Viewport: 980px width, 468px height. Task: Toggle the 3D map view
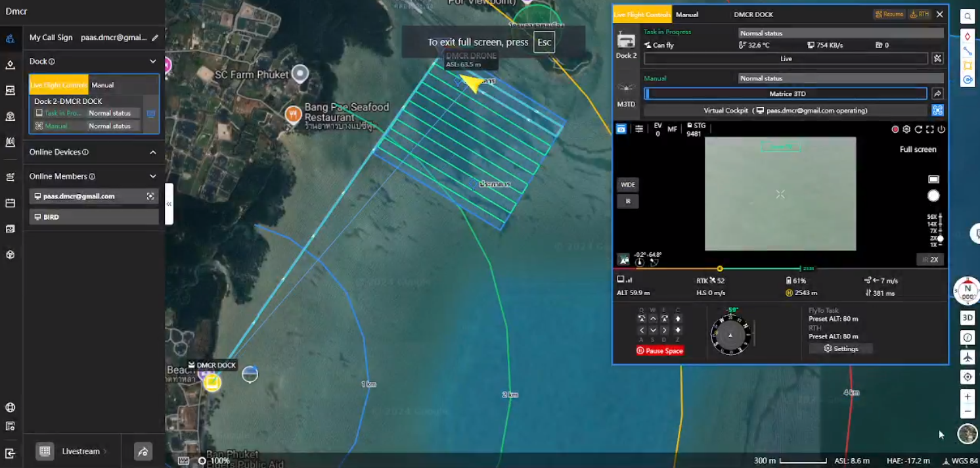click(x=967, y=317)
